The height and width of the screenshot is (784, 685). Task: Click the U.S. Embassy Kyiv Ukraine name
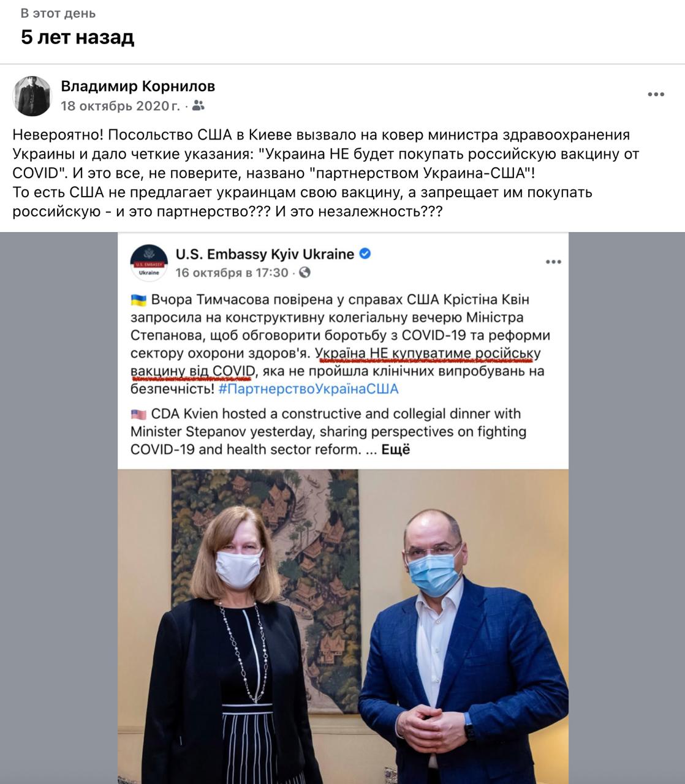pos(265,254)
